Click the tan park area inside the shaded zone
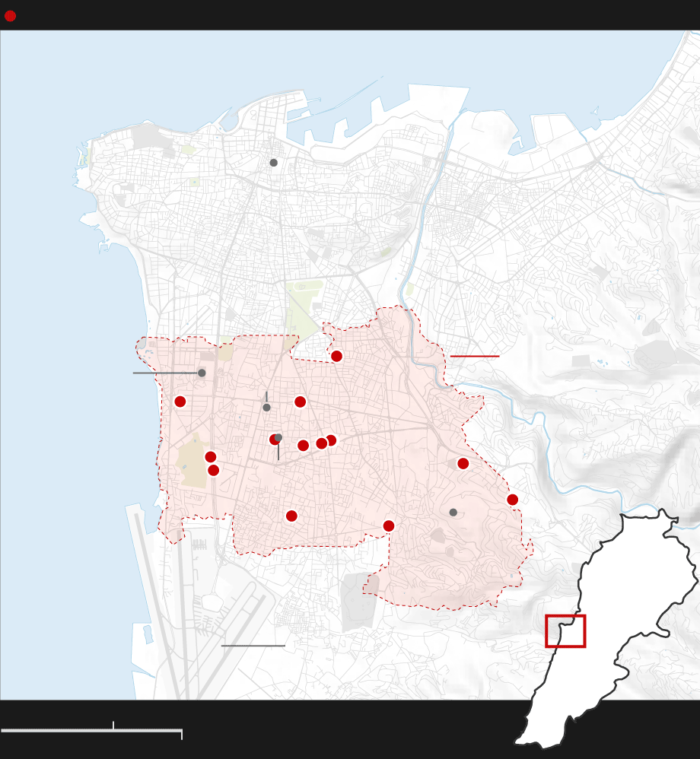The width and height of the screenshot is (700, 759). tap(192, 462)
